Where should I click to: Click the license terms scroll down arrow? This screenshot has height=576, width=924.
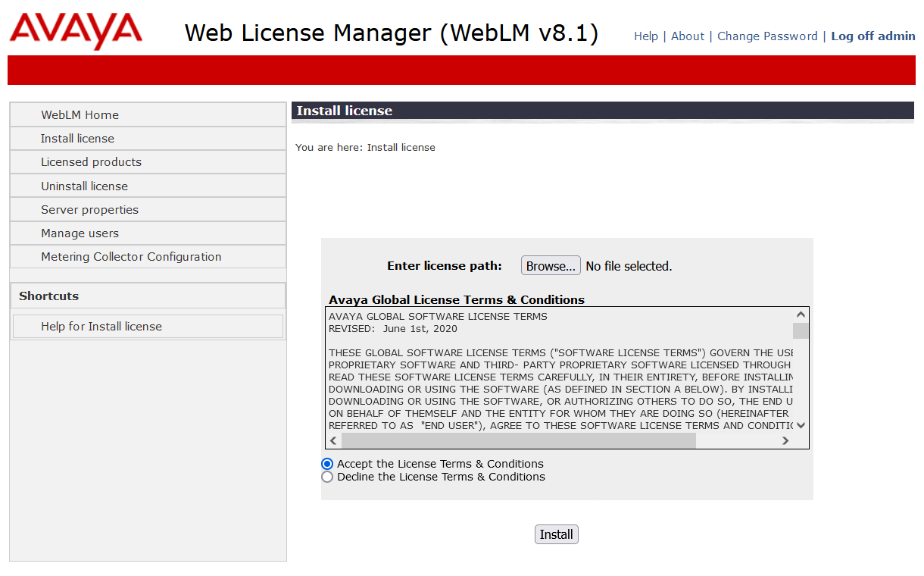coord(801,426)
